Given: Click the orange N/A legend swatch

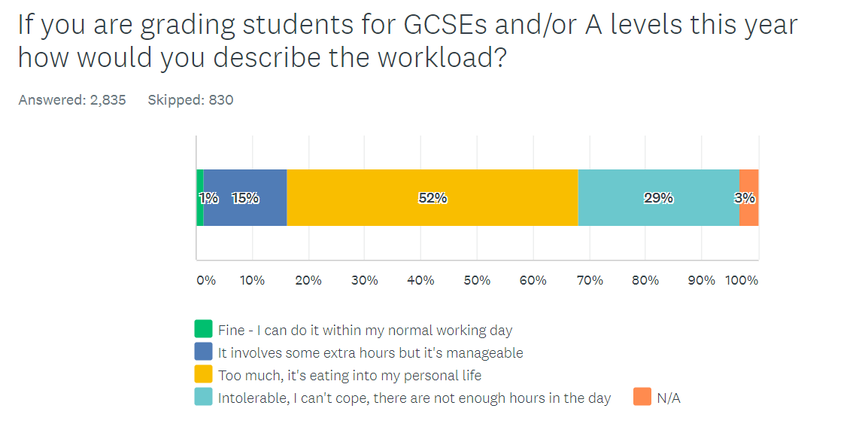Looking at the screenshot, I should pyautogui.click(x=642, y=397).
